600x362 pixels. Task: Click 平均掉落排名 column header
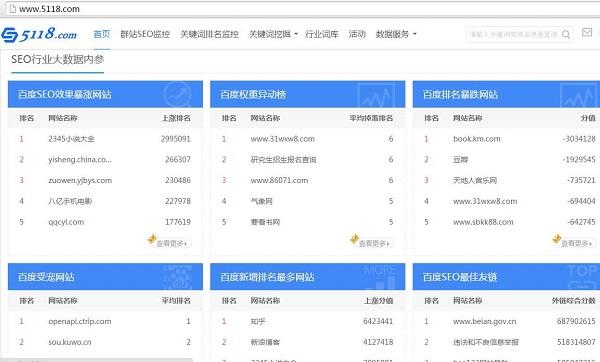tap(371, 118)
